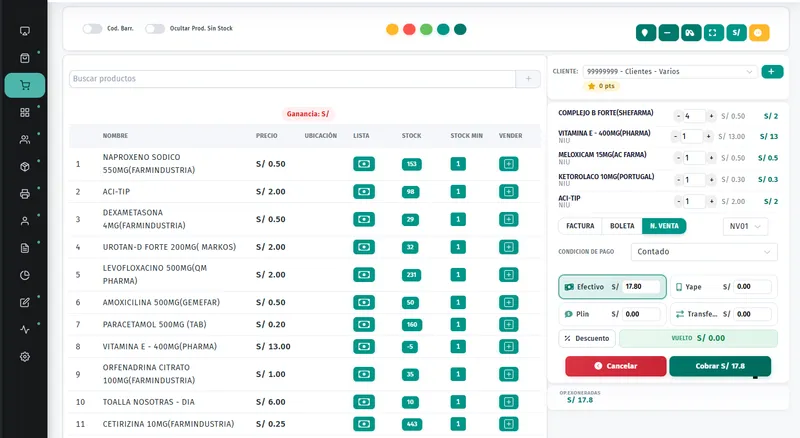Open the settings gear in sidebar
The image size is (800, 438).
(24, 357)
